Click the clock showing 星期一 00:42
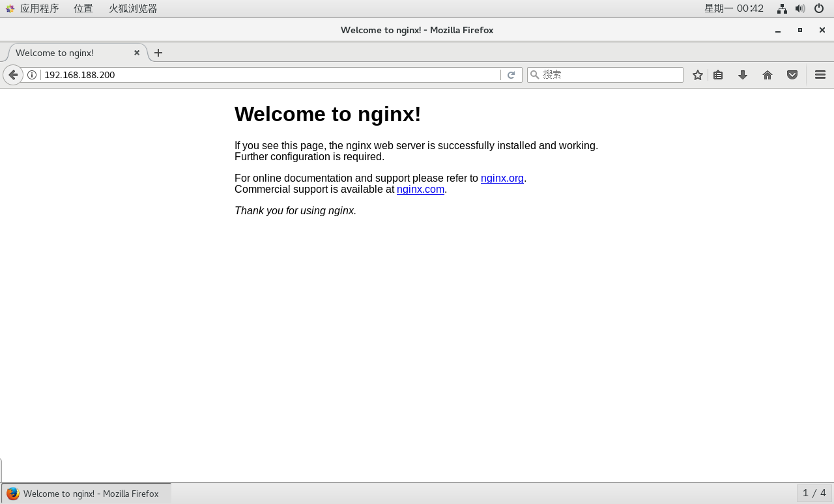 coord(734,8)
